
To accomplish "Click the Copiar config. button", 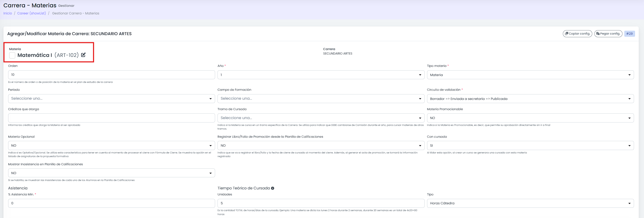I will [577, 34].
